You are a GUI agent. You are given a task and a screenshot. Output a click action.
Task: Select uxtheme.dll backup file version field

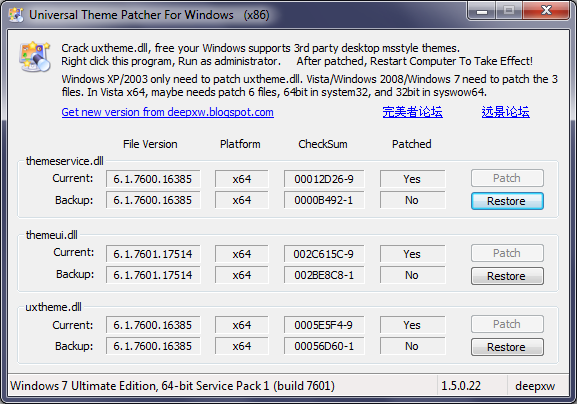pos(153,346)
